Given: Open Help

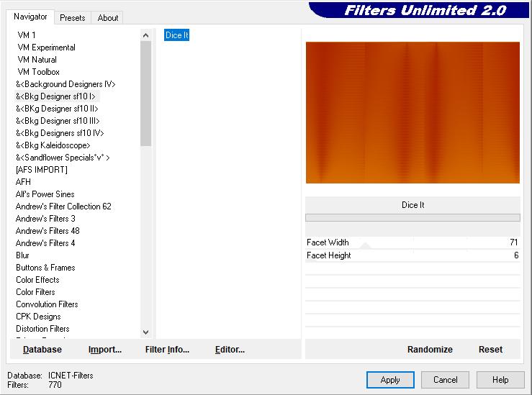Looking at the screenshot, I should coord(500,380).
